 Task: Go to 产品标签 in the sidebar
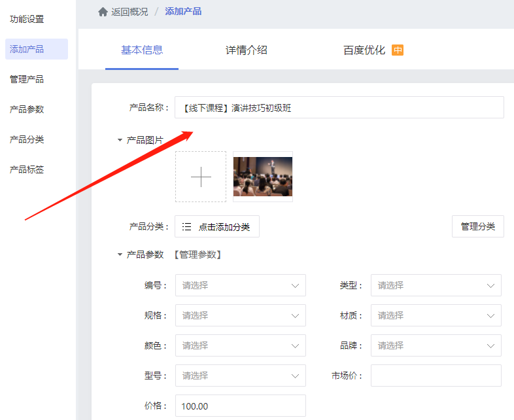[x=27, y=169]
